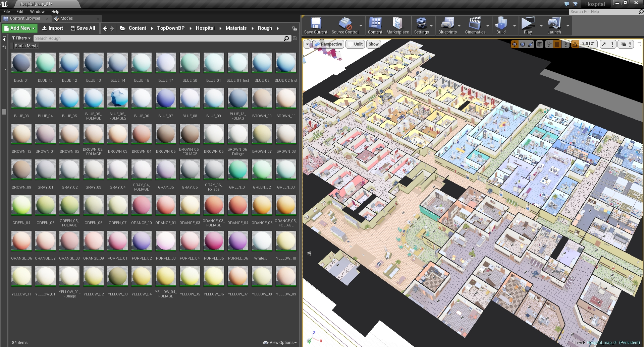Screen dimensions: 644x347
Task: Open the Cinematics tool
Action: click(x=476, y=25)
